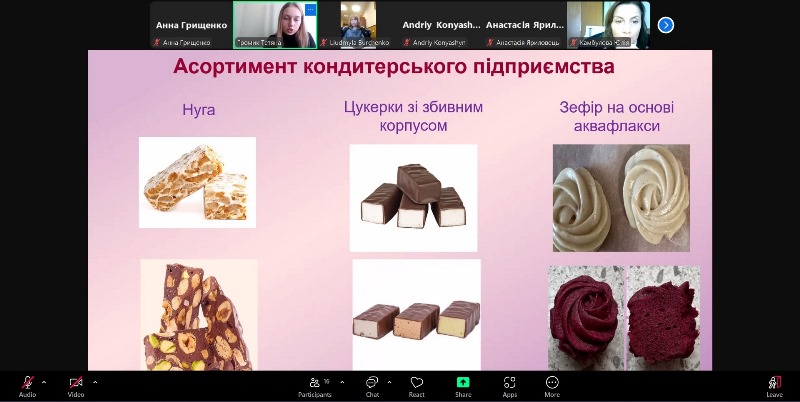The image size is (800, 402).
Task: Expand audio options arrow next to Audio
Action: pos(44,382)
